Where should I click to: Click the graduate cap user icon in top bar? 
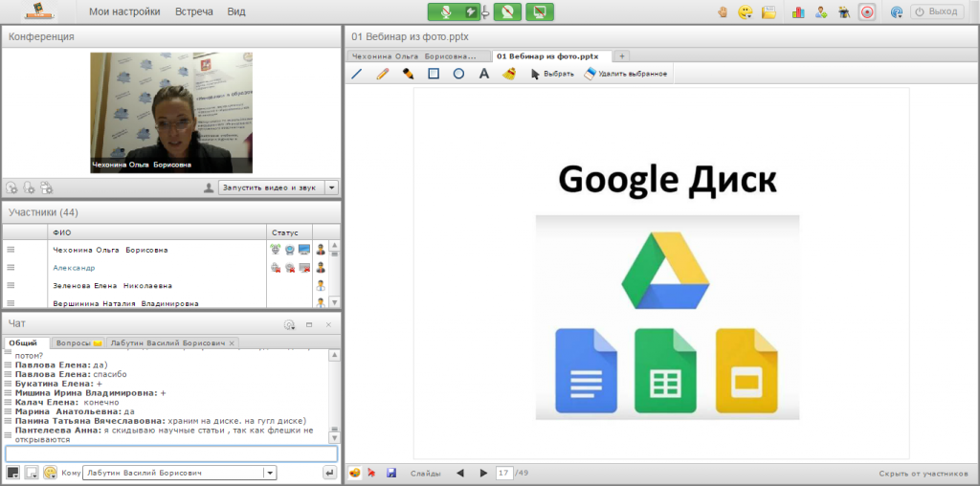(x=844, y=11)
